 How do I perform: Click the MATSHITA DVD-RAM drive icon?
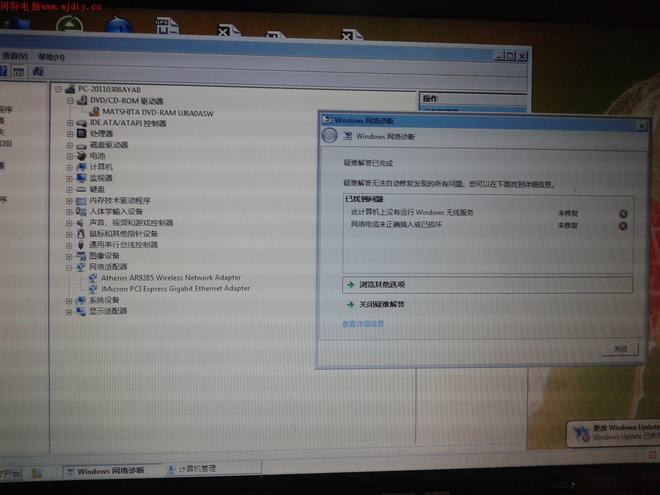[94, 112]
